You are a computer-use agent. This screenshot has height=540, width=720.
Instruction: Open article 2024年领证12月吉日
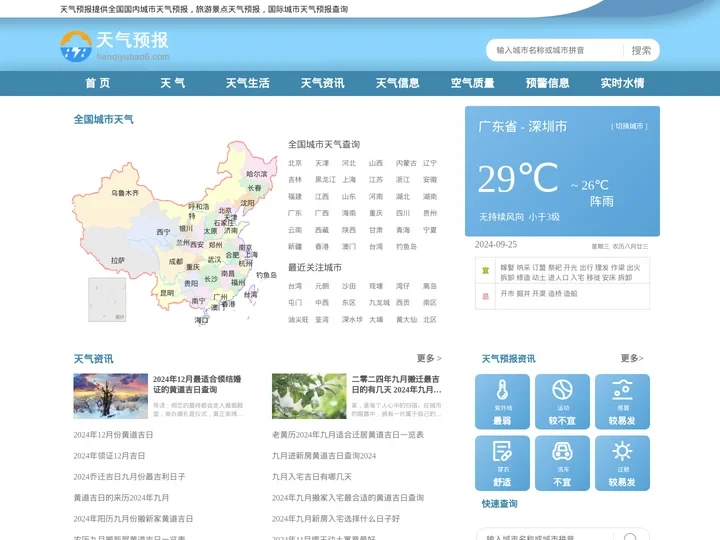pos(109,456)
